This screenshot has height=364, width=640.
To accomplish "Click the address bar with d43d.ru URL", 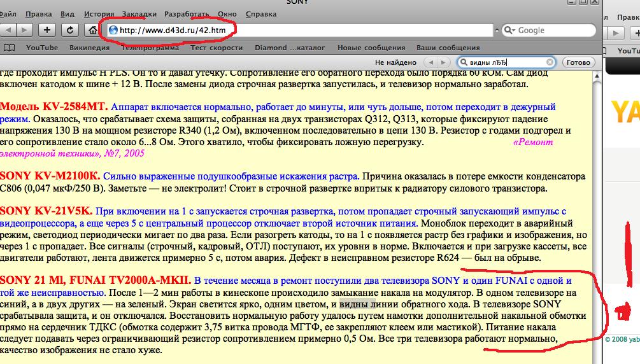I will [x=300, y=30].
